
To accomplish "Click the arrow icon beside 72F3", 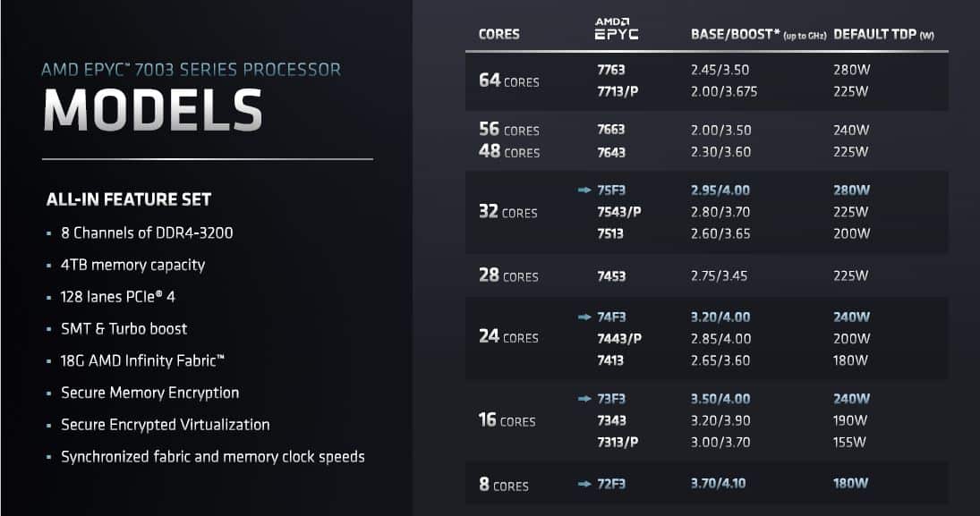I will (584, 484).
